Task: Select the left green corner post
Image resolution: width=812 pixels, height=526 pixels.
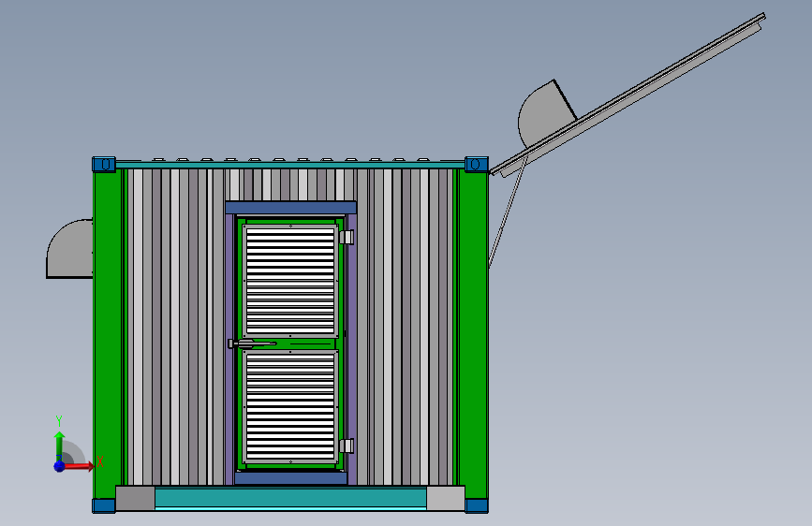Action: pyautogui.click(x=107, y=335)
